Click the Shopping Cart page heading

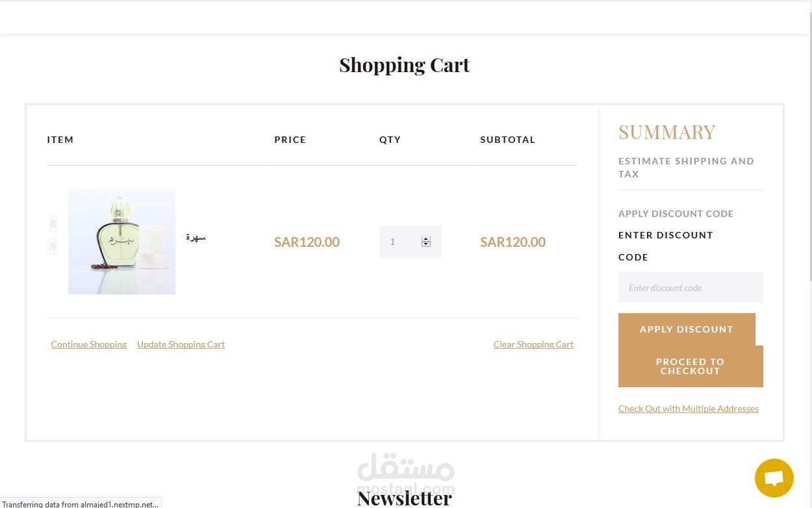click(404, 65)
